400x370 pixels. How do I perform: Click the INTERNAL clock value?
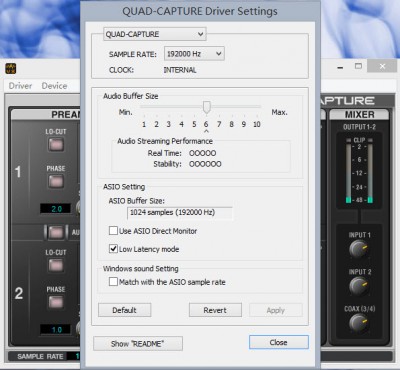point(180,70)
